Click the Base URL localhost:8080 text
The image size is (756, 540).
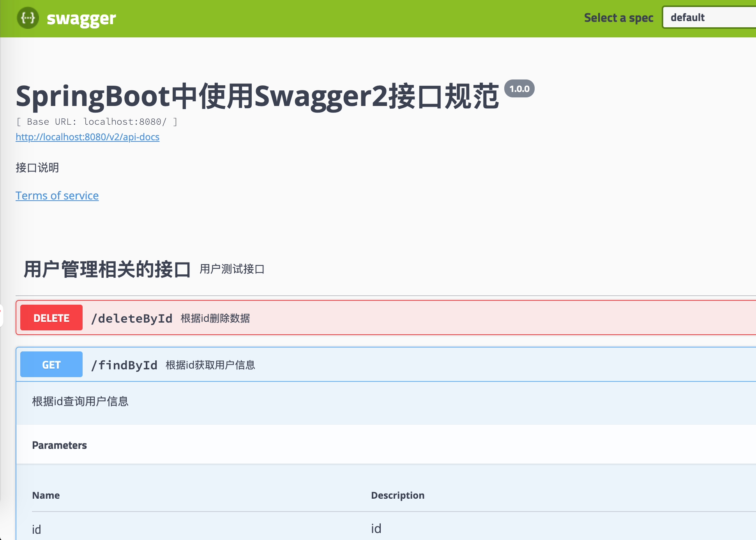97,122
